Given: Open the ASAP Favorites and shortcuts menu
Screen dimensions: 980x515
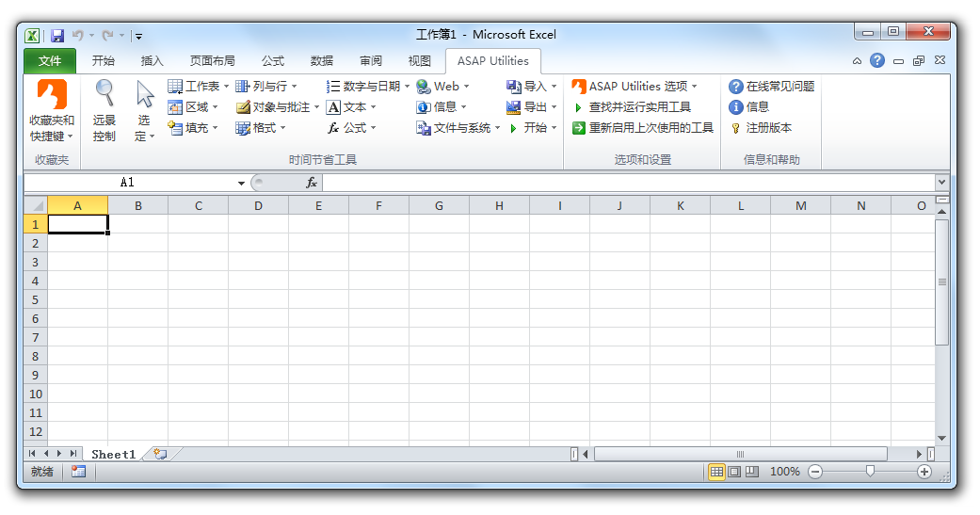Looking at the screenshot, I should [x=52, y=111].
